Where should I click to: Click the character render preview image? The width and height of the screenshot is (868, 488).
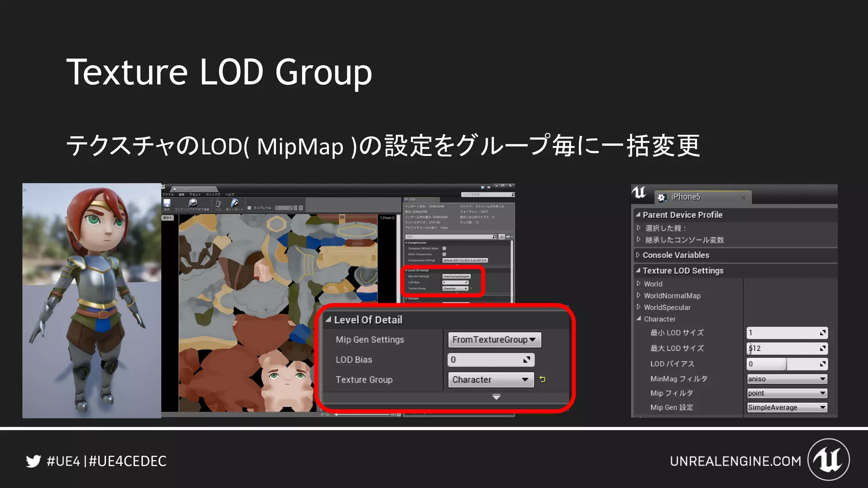(92, 300)
